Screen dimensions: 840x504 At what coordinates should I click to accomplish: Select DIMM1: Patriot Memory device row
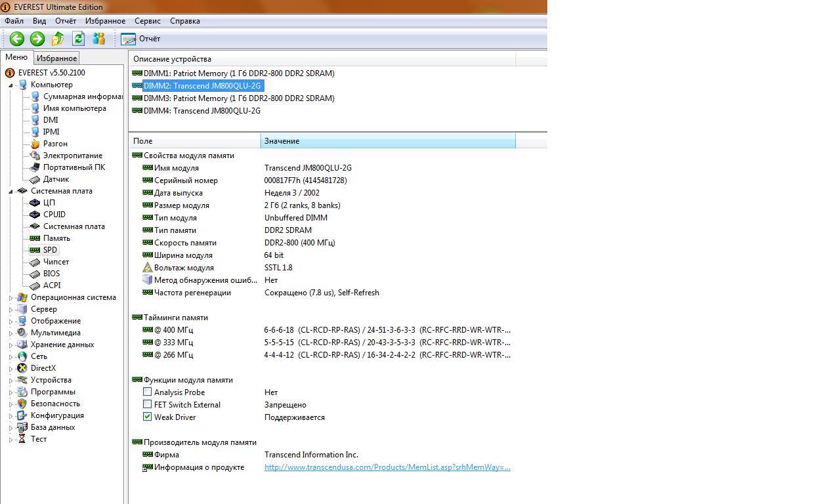[239, 73]
